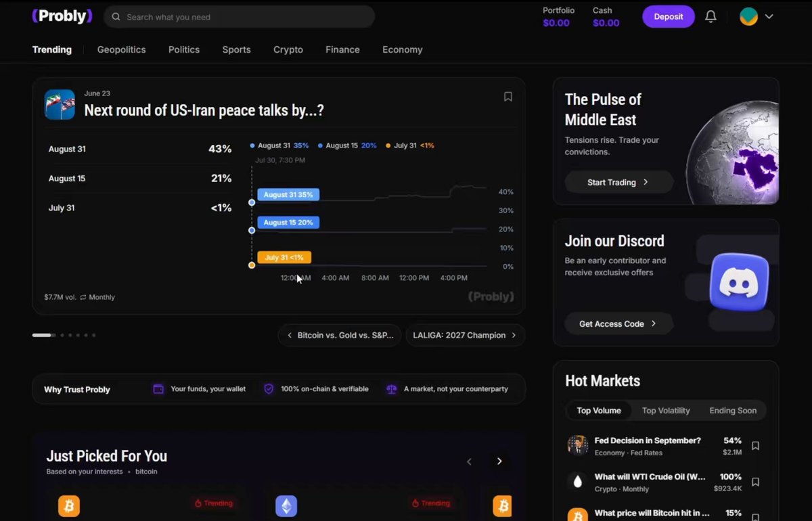This screenshot has height=521, width=812.
Task: Toggle August 15 legend entry
Action: pyautogui.click(x=347, y=145)
